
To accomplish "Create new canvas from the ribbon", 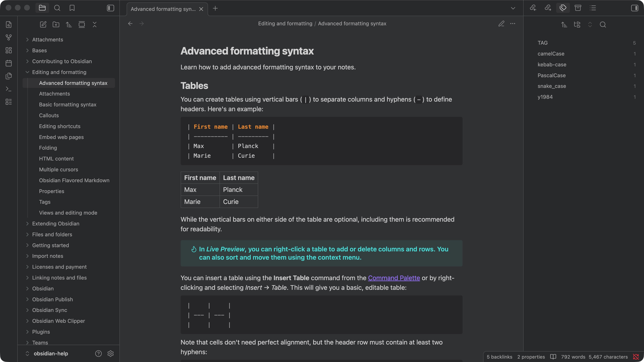I will 9,50.
